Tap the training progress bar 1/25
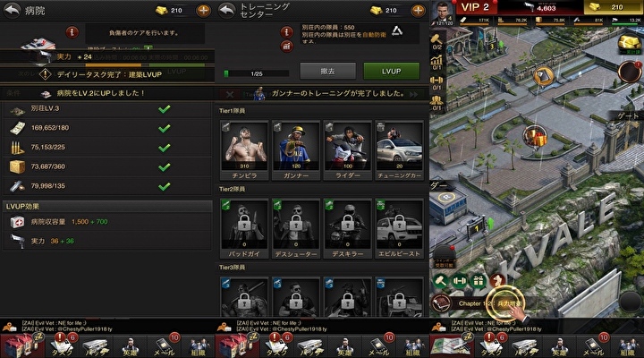Image resolution: width=644 pixels, height=358 pixels. tap(257, 74)
